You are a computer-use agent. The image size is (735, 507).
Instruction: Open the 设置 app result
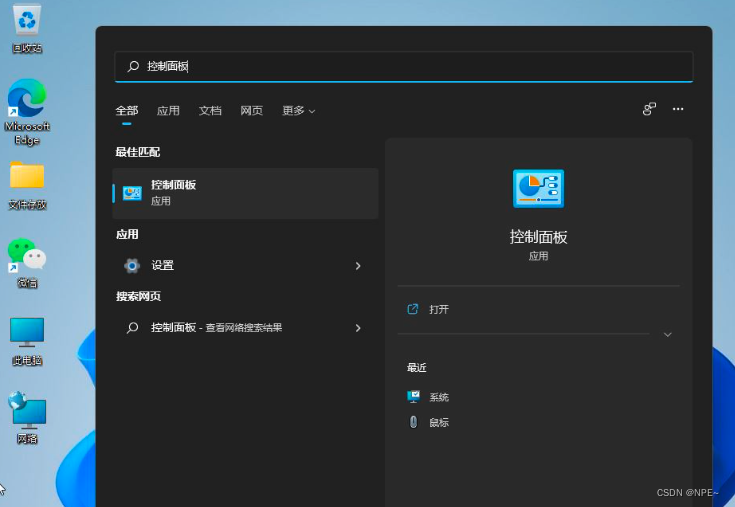click(245, 266)
